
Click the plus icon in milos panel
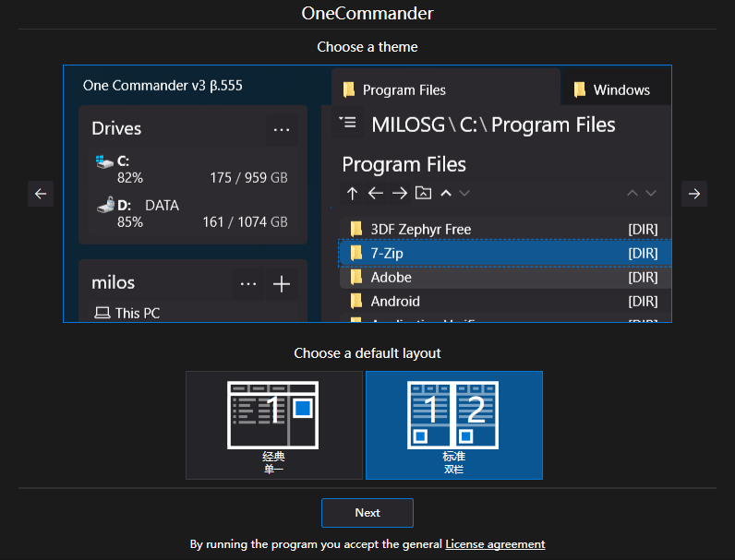pyautogui.click(x=282, y=284)
